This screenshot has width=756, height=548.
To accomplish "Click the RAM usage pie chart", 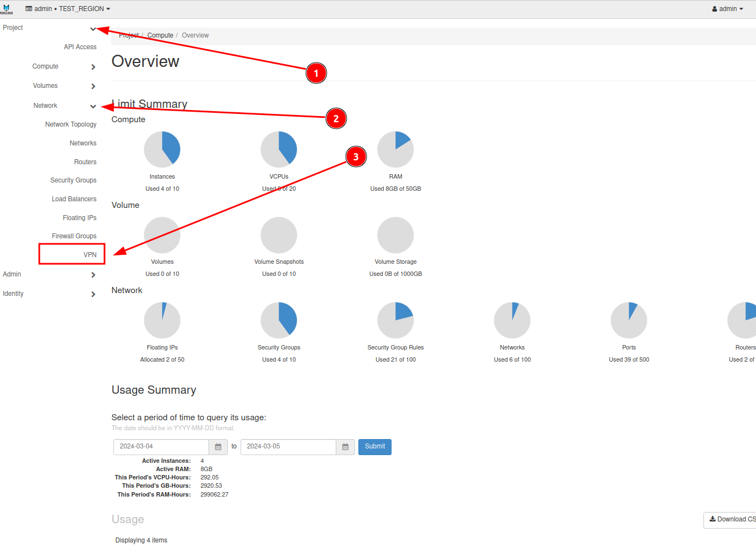I will coord(395,149).
